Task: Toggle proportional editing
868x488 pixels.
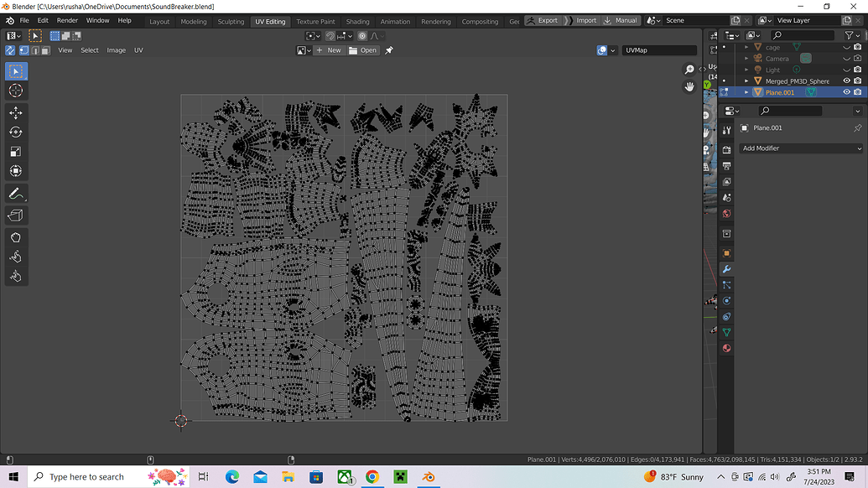Action: click(362, 36)
